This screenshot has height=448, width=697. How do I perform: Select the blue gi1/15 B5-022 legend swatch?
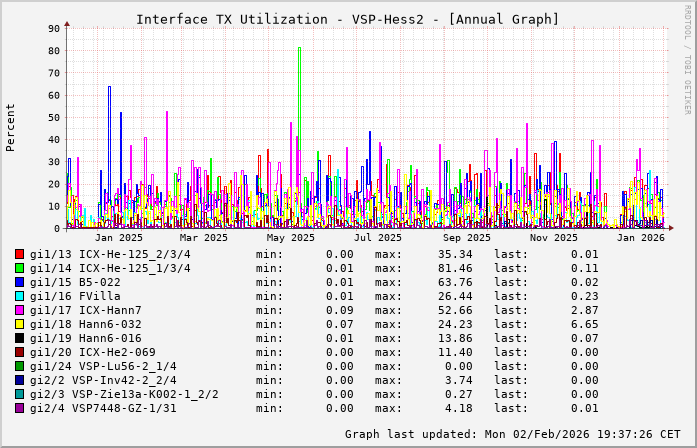20,282
